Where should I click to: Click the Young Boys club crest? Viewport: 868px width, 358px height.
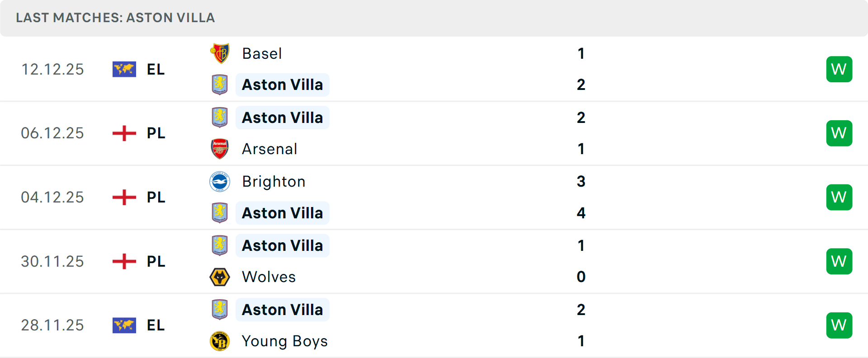pos(220,341)
